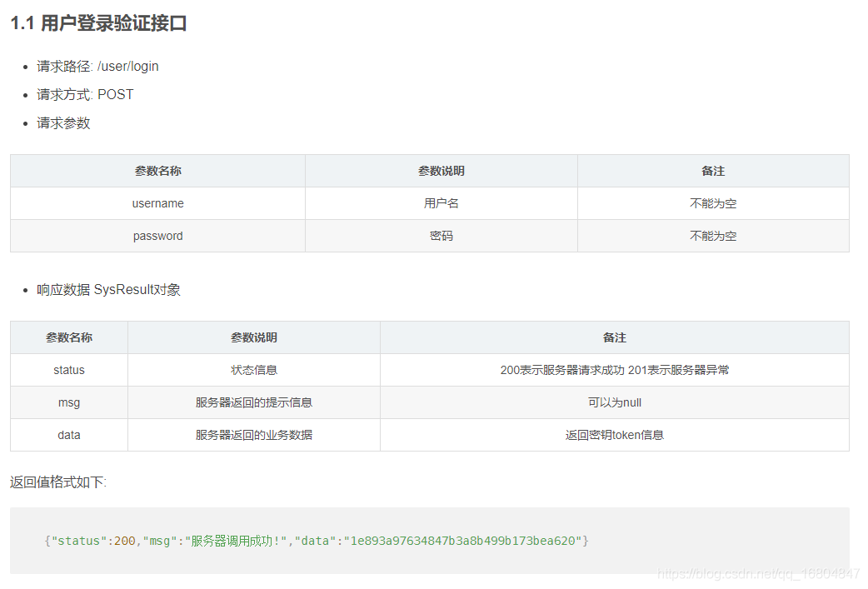The image size is (868, 589).
Task: Click the 响应数据 SysResult对象 bullet
Action: click(108, 290)
